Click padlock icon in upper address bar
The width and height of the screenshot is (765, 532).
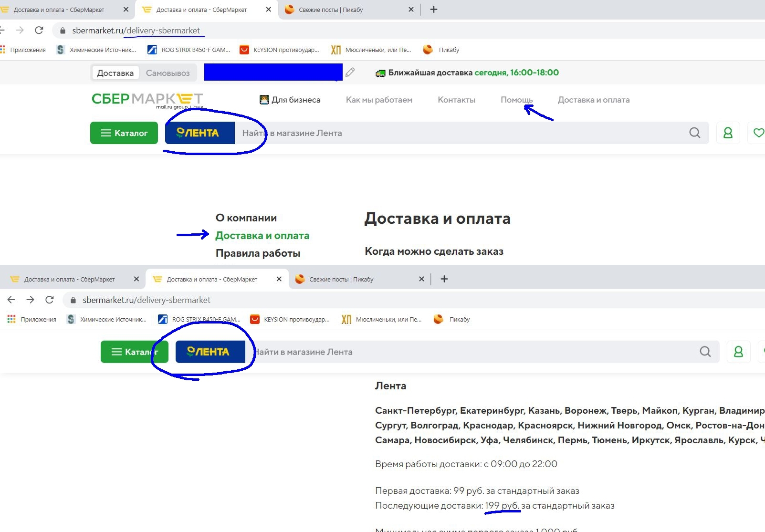pos(63,31)
